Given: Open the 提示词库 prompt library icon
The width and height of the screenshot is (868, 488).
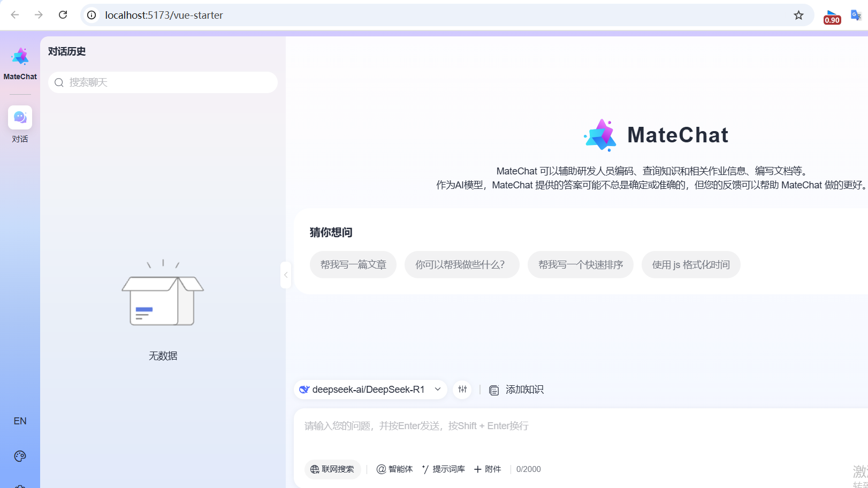Looking at the screenshot, I should pos(424,469).
